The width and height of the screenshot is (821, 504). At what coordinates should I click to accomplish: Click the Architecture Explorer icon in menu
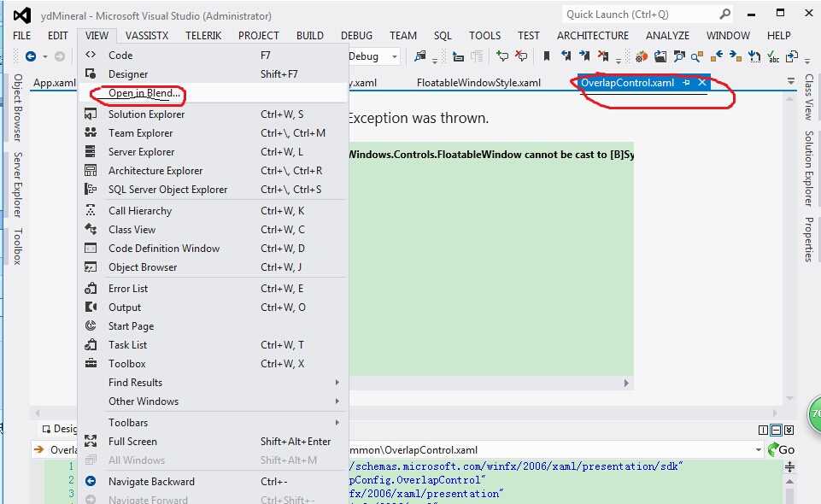pyautogui.click(x=91, y=171)
